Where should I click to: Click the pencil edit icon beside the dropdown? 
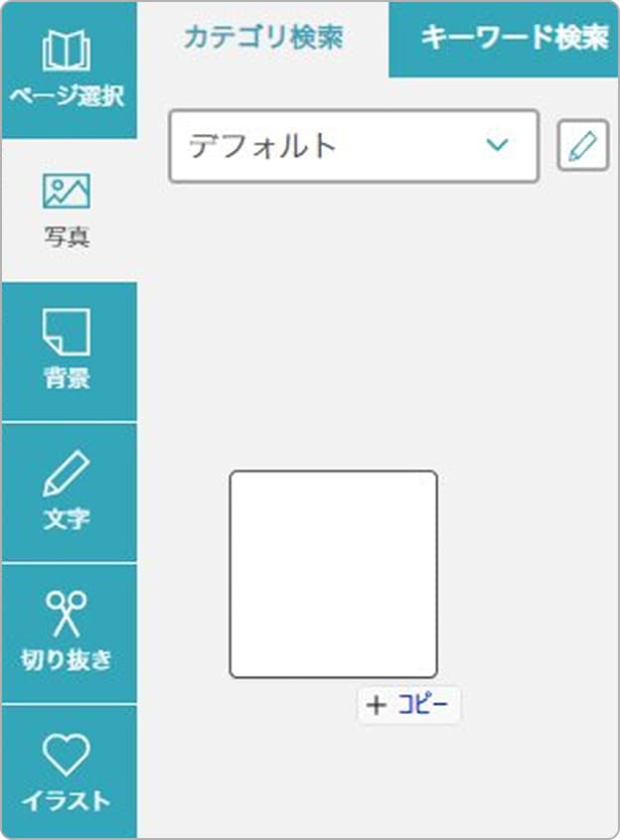click(x=583, y=145)
